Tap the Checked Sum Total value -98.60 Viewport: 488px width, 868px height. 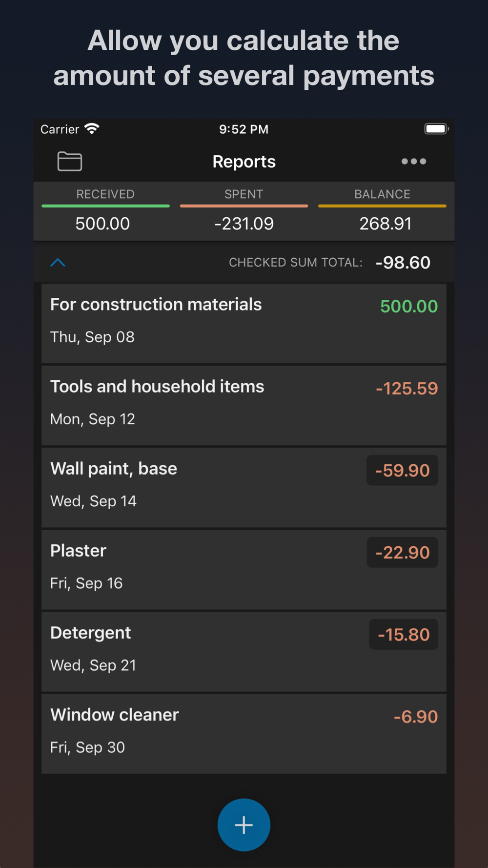(403, 263)
